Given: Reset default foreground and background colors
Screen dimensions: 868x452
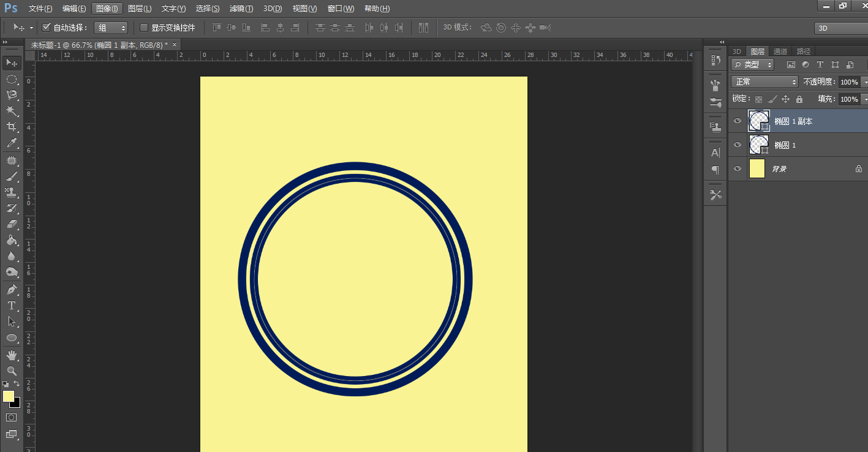Looking at the screenshot, I should [x=6, y=384].
